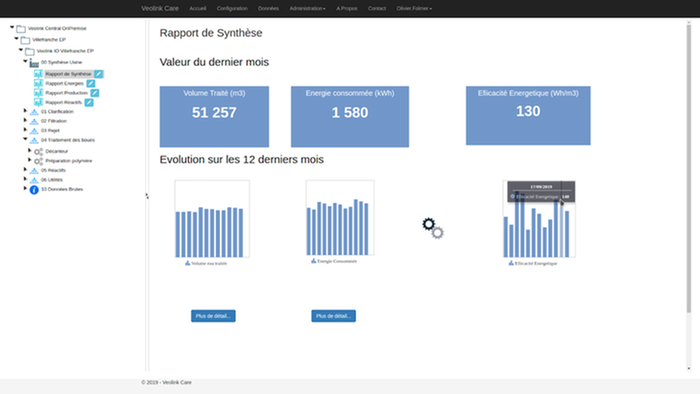Select the 10 Données Brutes tree label
The height and width of the screenshot is (394, 700).
point(62,189)
